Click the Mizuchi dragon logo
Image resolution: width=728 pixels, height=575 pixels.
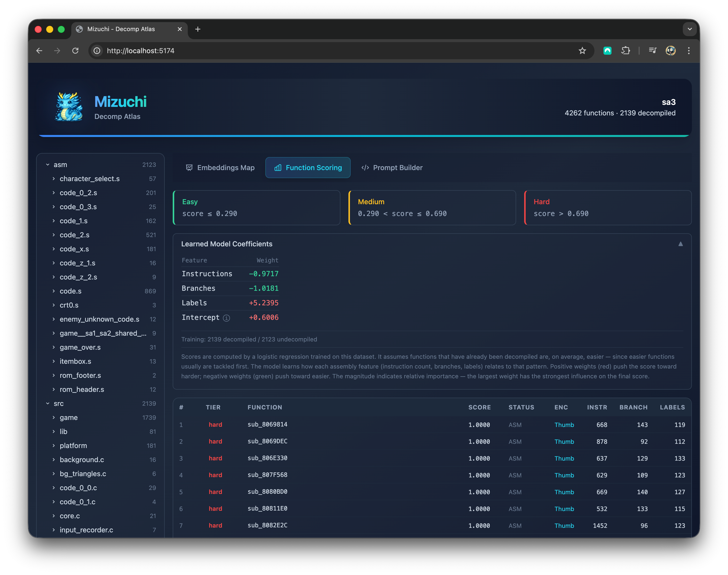tap(69, 107)
